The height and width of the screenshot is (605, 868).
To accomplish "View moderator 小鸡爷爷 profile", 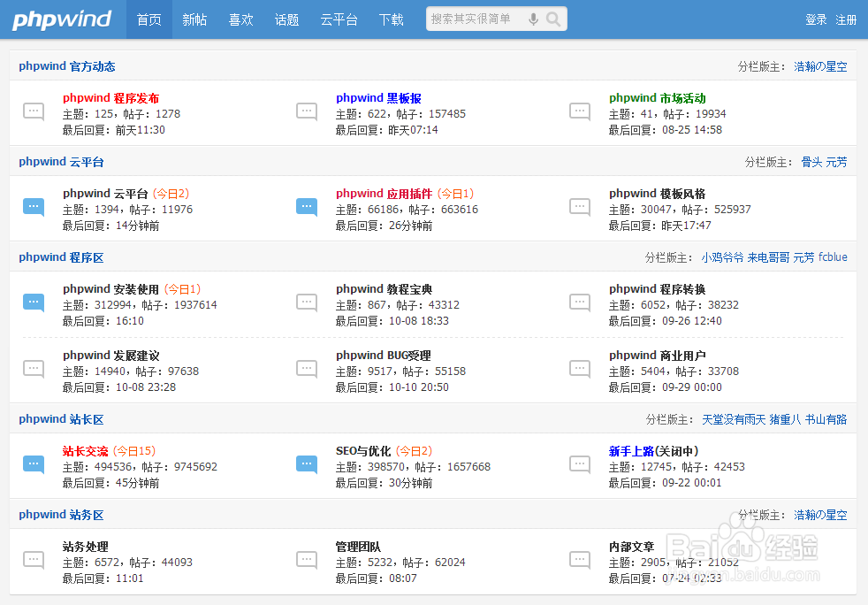I will [722, 257].
